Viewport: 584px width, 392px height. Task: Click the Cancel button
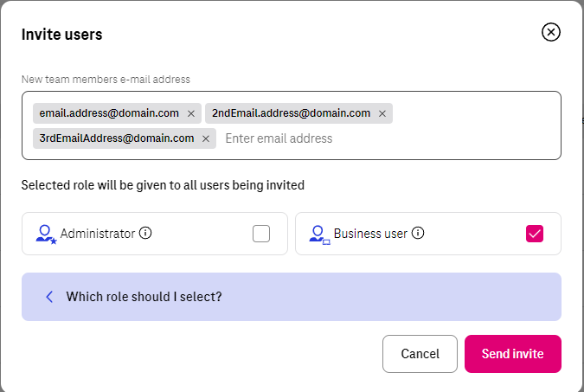point(420,354)
